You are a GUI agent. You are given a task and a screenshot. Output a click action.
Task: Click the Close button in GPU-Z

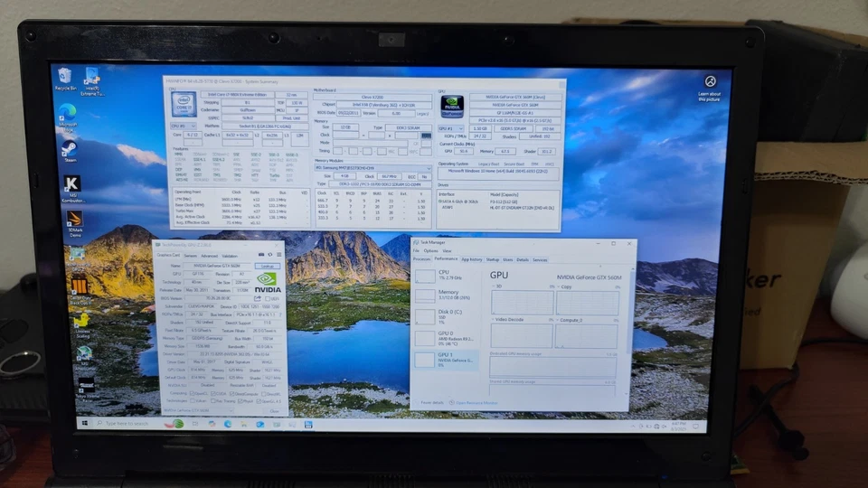(274, 411)
